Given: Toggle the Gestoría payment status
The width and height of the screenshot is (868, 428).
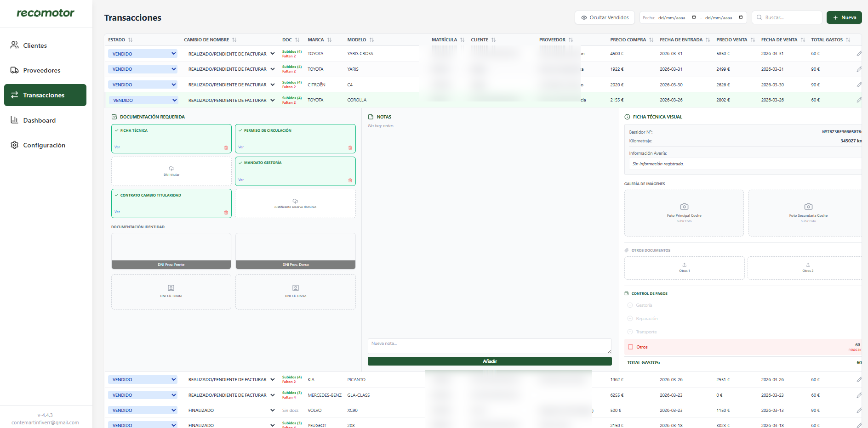Looking at the screenshot, I should (x=630, y=305).
